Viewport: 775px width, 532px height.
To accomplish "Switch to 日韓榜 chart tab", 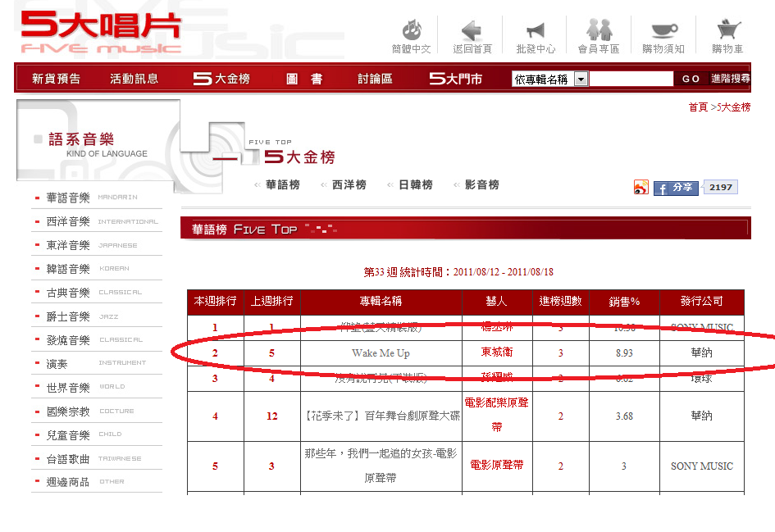I will (x=415, y=184).
